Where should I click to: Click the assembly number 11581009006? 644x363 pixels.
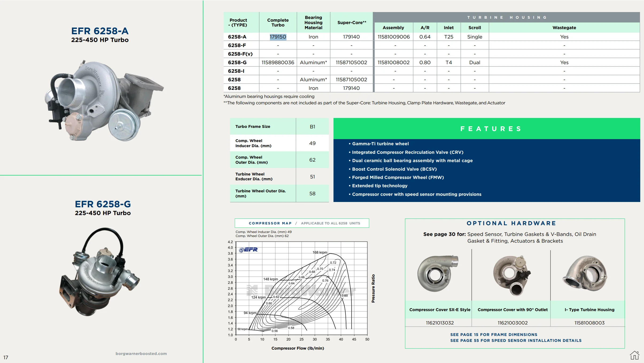click(394, 37)
